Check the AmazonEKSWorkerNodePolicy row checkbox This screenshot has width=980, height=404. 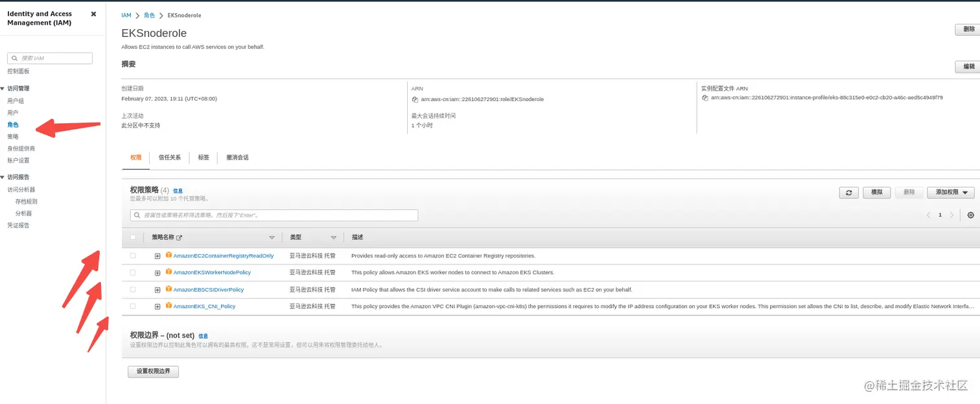point(133,272)
